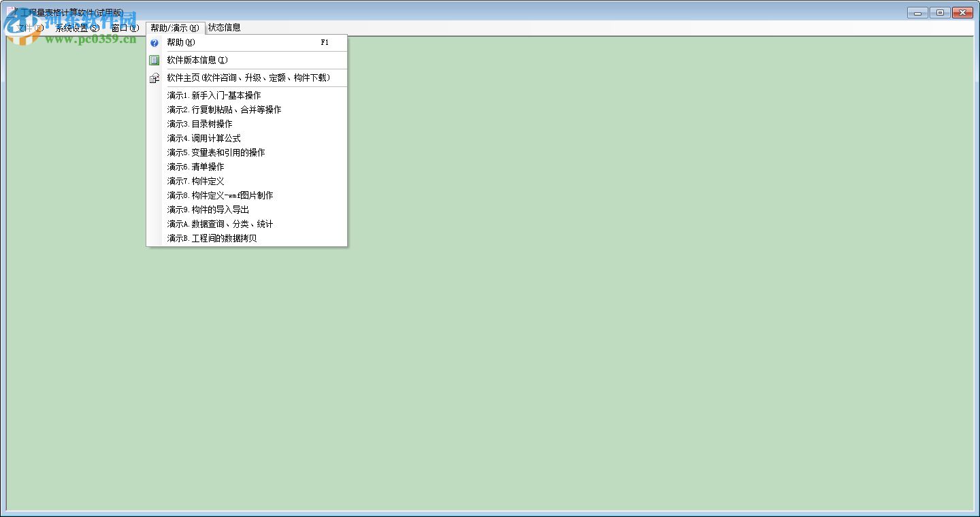Click the blue question mark icon for 帮助(H)

154,43
